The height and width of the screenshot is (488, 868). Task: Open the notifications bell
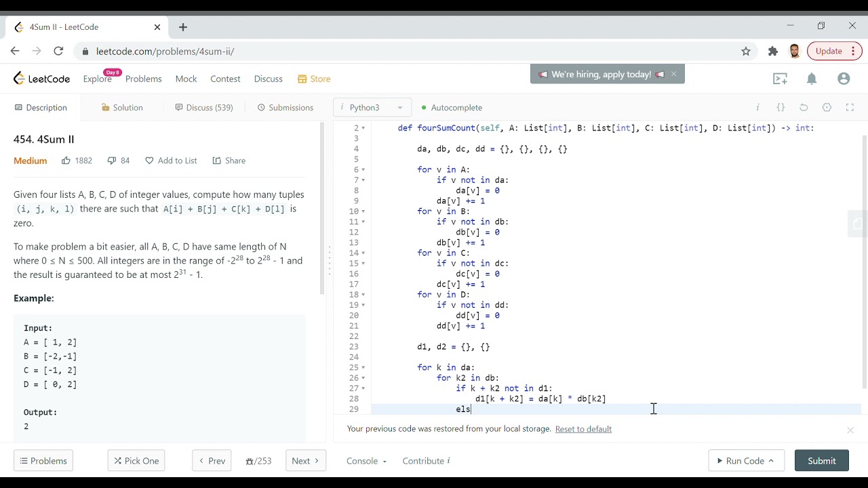point(812,79)
